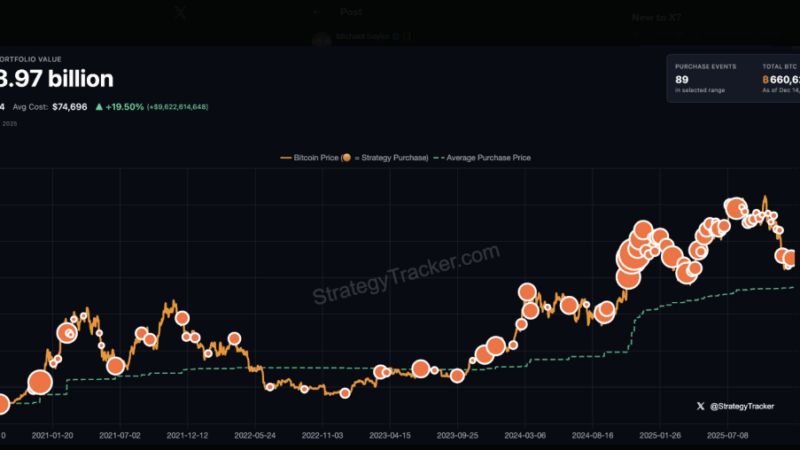
Task: Click the 'in selected range' caption
Action: pos(700,90)
